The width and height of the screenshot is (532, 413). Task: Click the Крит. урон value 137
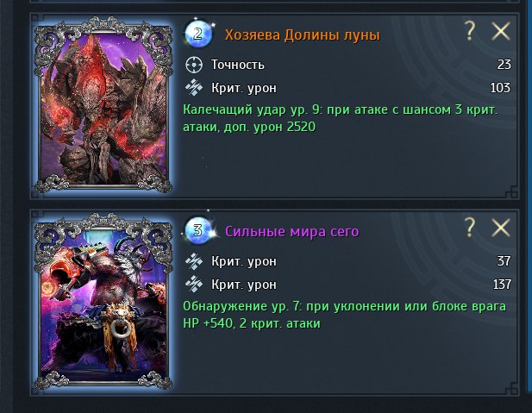coord(502,285)
